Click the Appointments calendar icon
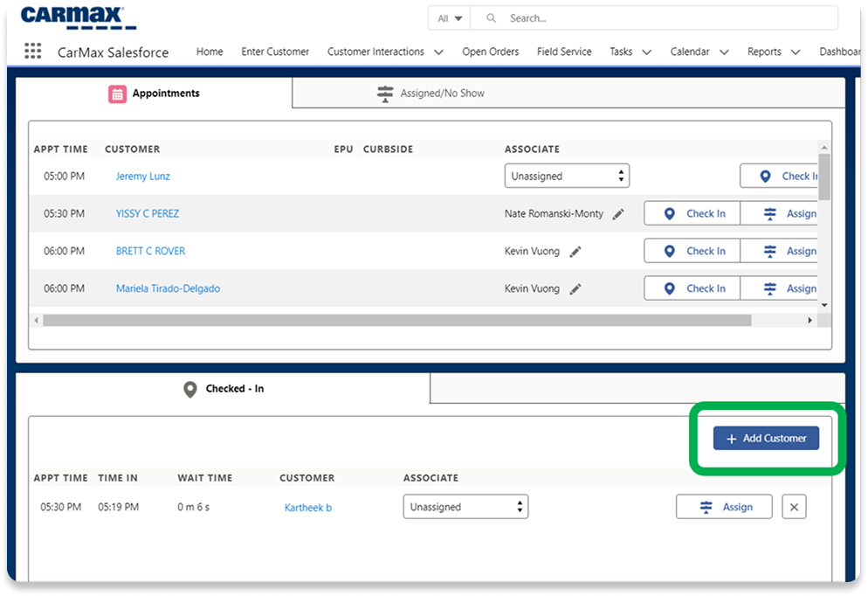This screenshot has width=868, height=596. [x=117, y=94]
